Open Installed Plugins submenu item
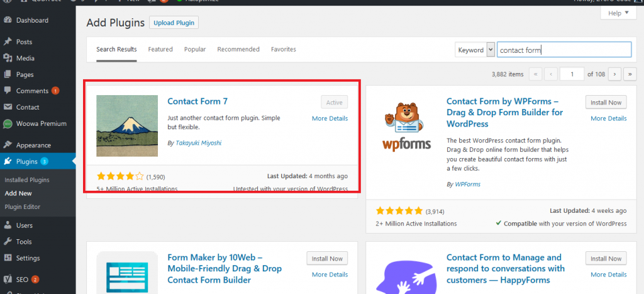The height and width of the screenshot is (294, 644). click(27, 179)
